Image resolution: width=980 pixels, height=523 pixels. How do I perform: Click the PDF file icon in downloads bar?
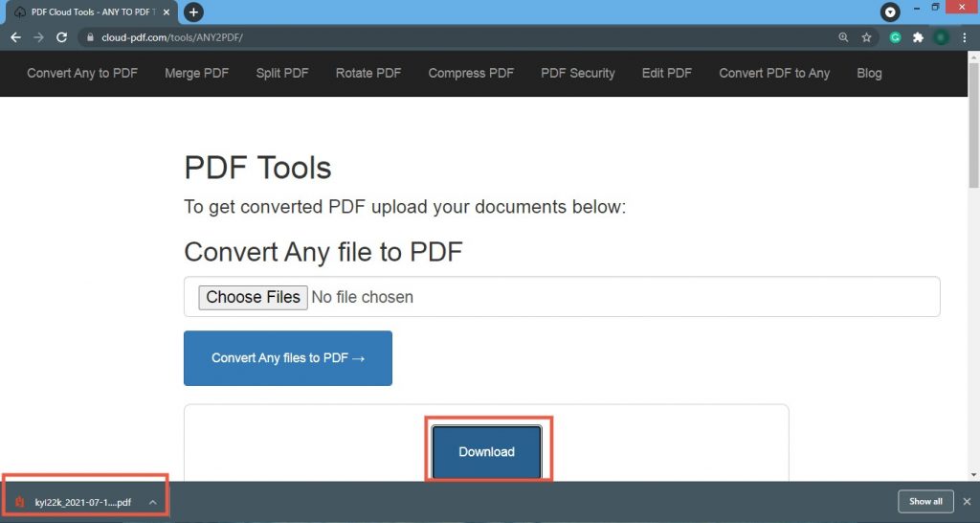(x=20, y=502)
